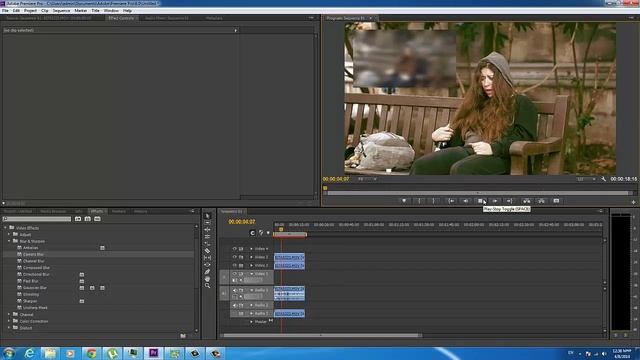Viewport: 640px width, 360px height.
Task: Click the Program monitor scrub bar
Action: [478, 193]
